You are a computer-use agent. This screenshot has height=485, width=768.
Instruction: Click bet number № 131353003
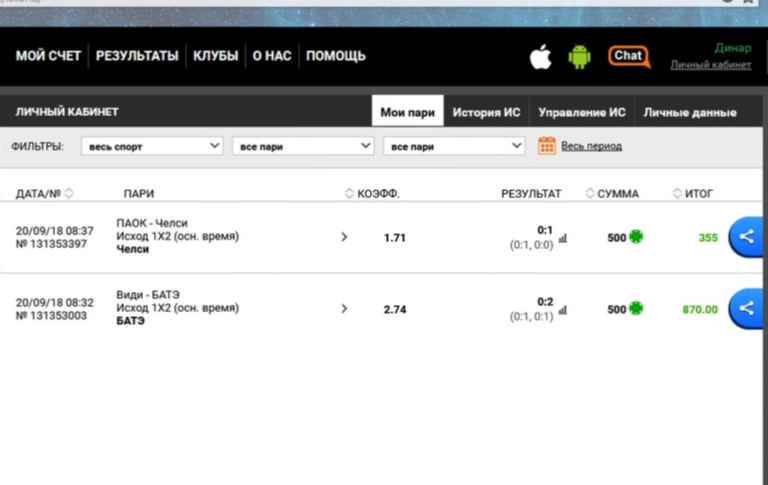point(51,315)
